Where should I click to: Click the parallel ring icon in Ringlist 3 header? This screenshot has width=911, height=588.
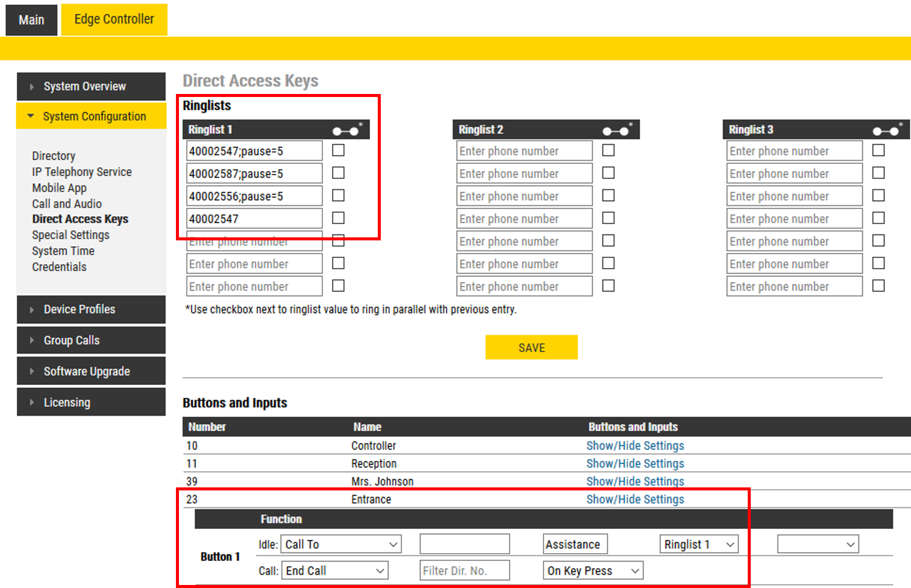(888, 130)
